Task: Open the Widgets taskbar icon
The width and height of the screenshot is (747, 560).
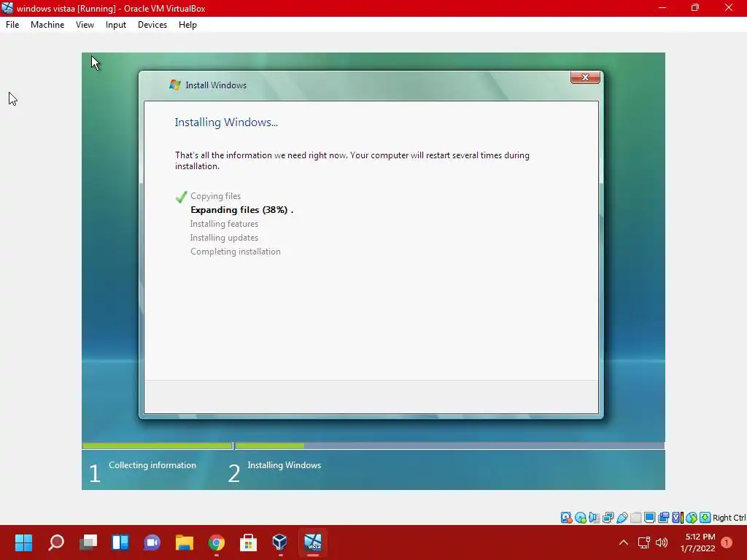Action: click(x=120, y=542)
